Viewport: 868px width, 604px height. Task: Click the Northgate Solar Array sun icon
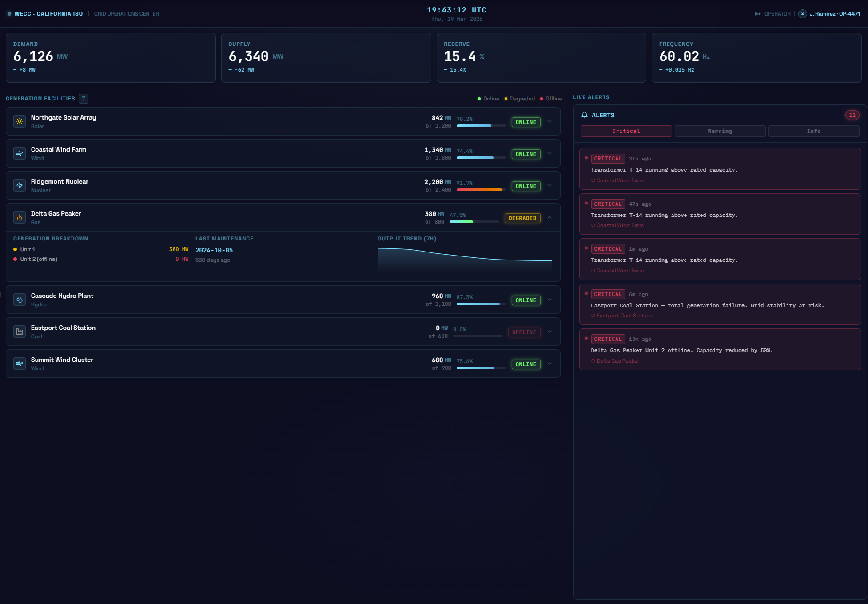20,121
